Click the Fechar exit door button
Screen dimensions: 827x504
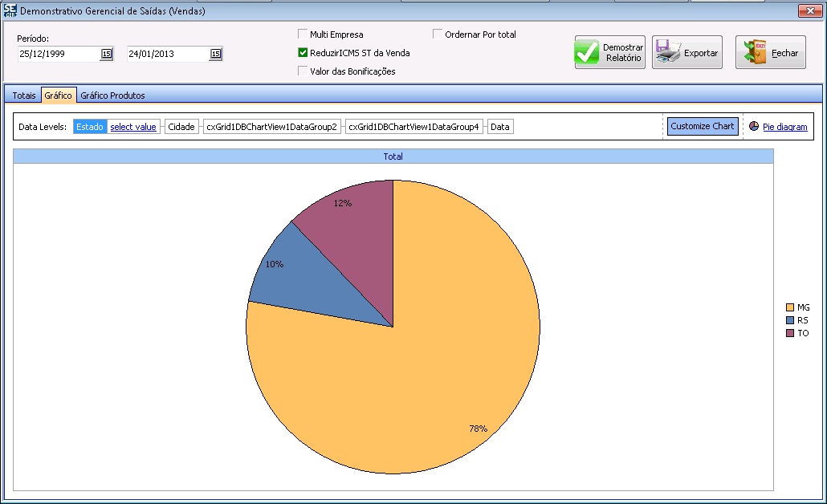[x=770, y=53]
